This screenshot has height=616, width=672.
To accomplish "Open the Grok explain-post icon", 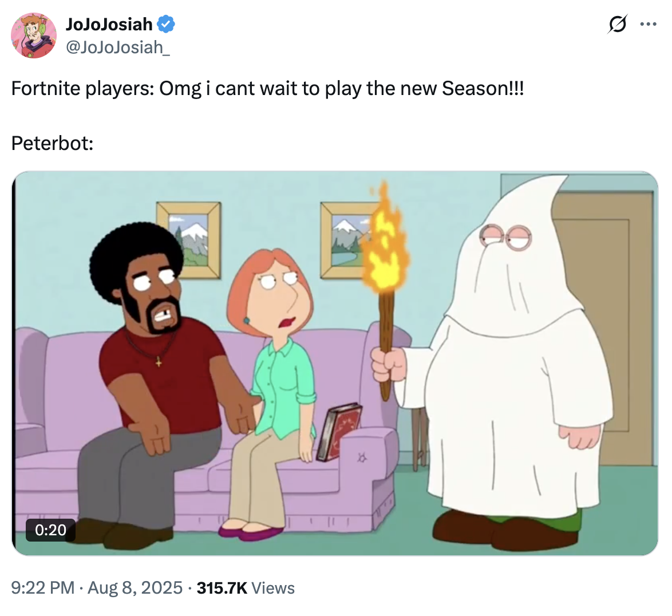I will tap(618, 24).
